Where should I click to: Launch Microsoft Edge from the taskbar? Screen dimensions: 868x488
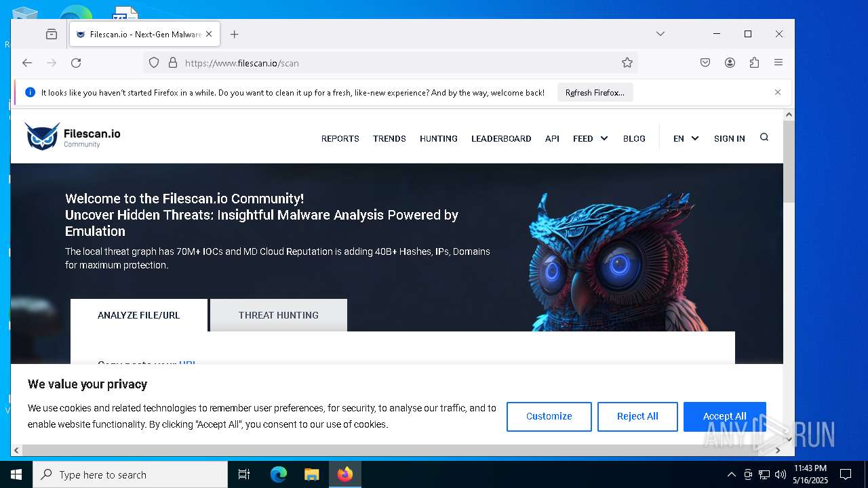279,474
